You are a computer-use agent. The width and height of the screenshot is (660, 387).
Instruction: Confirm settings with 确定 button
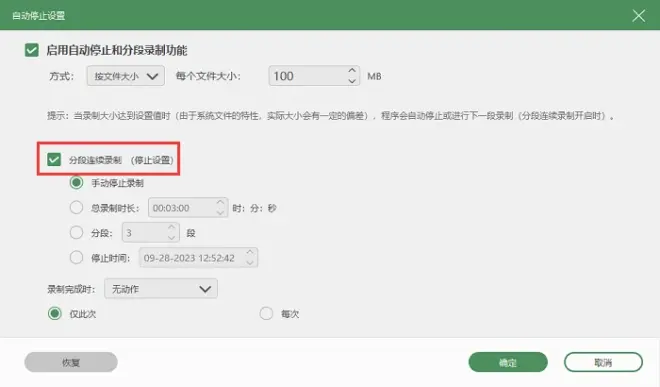click(508, 362)
